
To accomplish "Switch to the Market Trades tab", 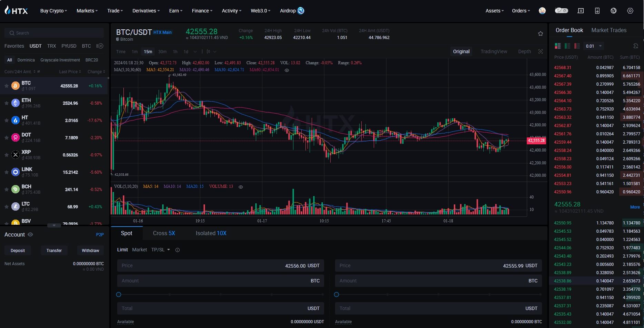I will 609,30.
